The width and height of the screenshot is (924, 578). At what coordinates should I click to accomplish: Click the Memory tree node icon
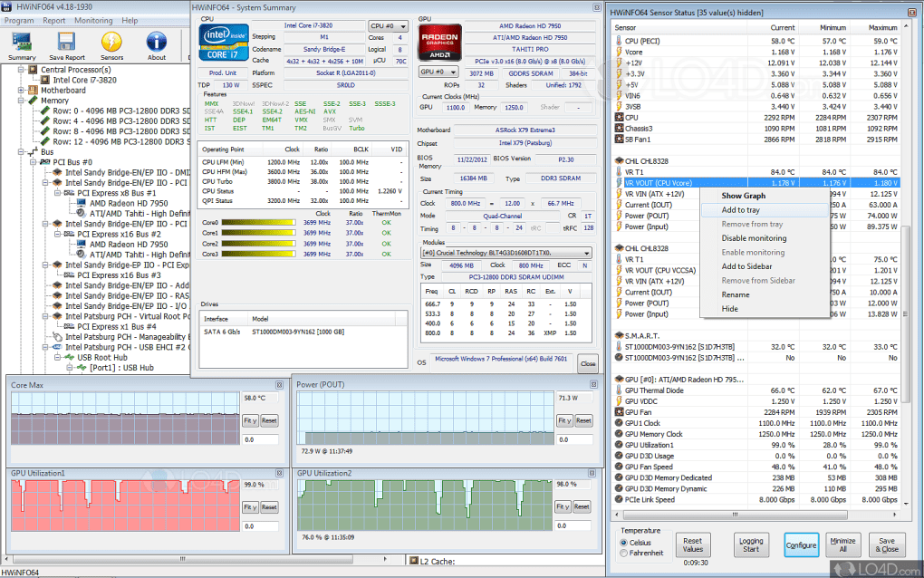(x=34, y=101)
